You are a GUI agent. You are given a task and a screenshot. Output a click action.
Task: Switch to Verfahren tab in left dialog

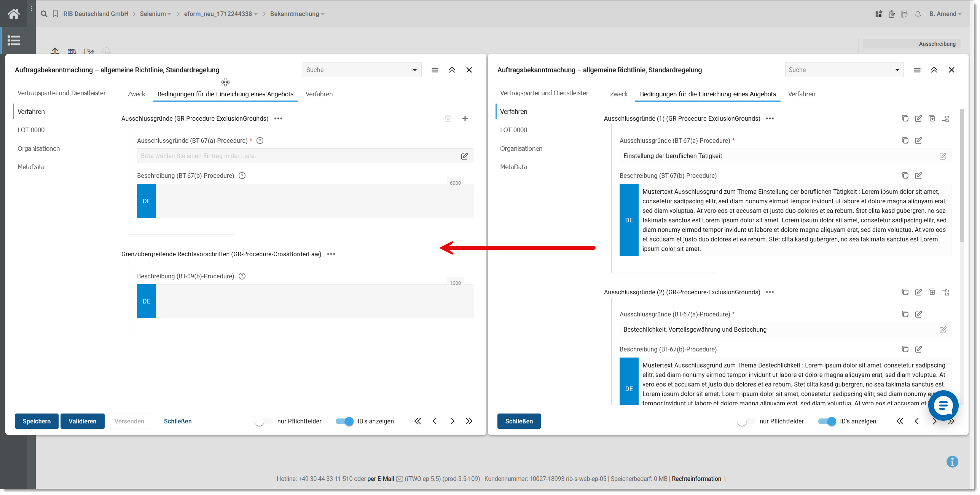319,94
